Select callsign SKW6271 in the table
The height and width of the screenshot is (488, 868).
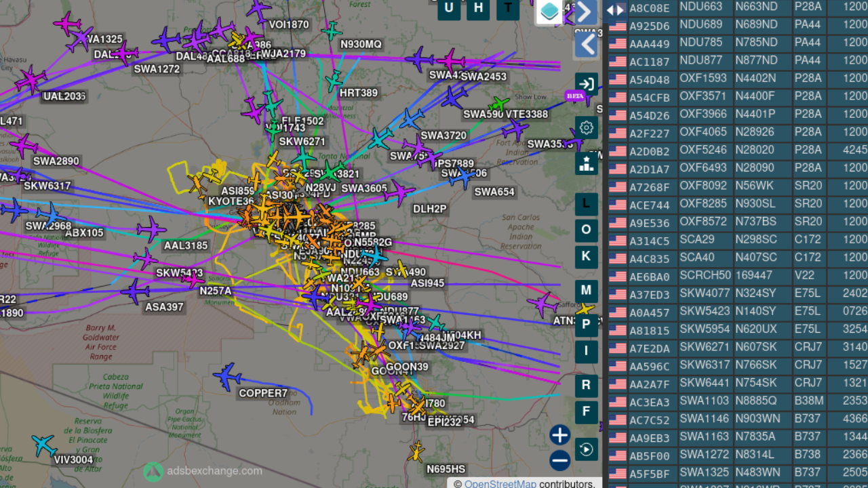click(x=705, y=347)
